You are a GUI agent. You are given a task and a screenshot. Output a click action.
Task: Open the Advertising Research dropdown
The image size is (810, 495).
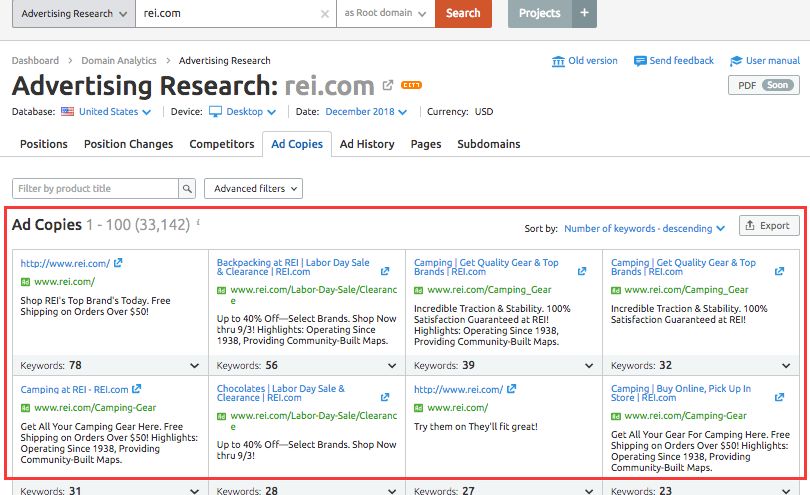click(74, 13)
